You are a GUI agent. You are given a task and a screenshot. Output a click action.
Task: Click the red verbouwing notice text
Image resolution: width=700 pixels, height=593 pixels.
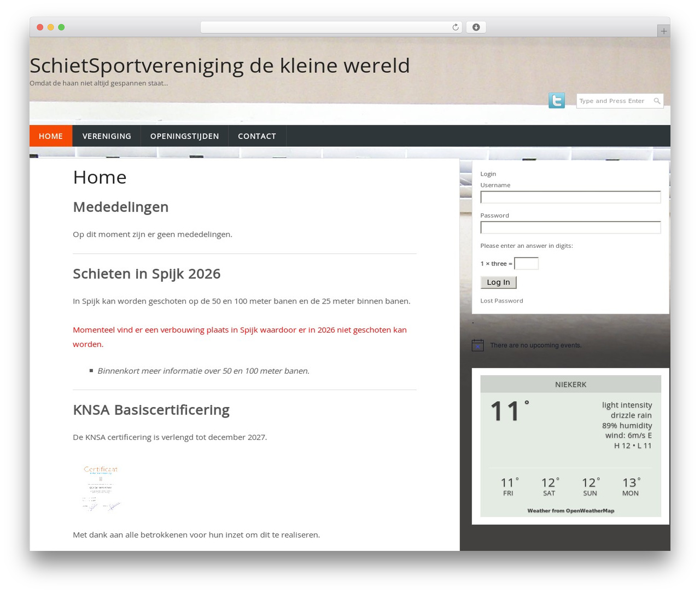(x=240, y=337)
